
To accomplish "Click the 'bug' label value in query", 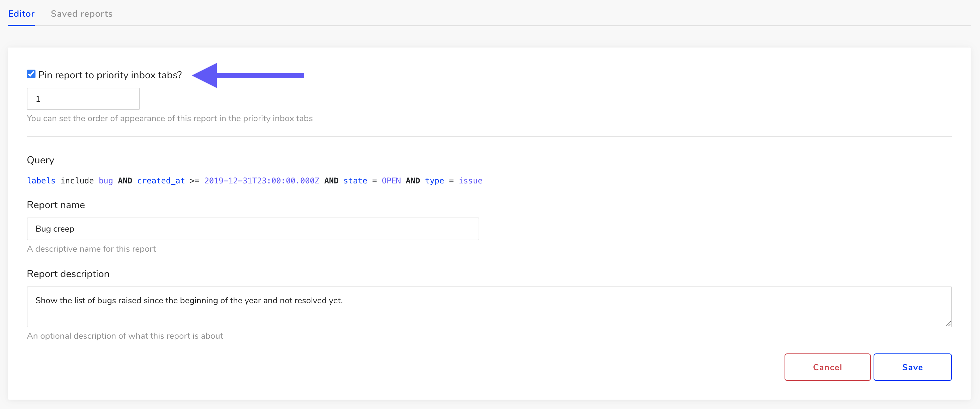I will pyautogui.click(x=106, y=181).
